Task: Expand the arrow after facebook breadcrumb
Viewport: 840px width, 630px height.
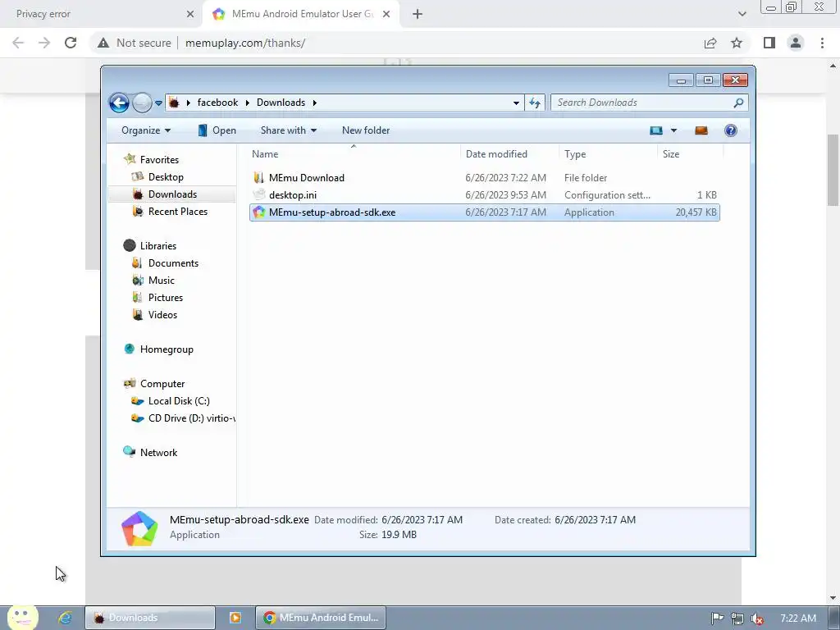Action: (248, 103)
